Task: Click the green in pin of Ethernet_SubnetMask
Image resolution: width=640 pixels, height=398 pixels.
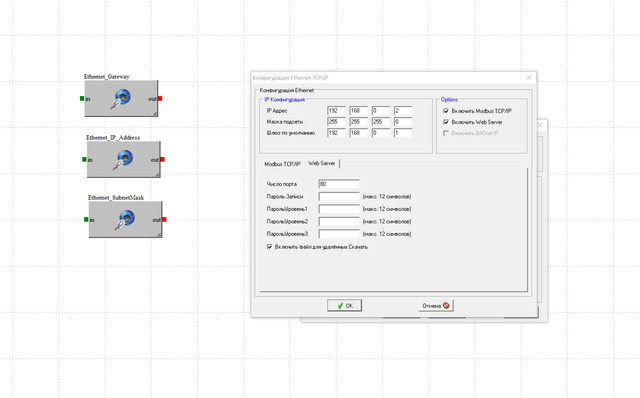Action: pyautogui.click(x=86, y=220)
